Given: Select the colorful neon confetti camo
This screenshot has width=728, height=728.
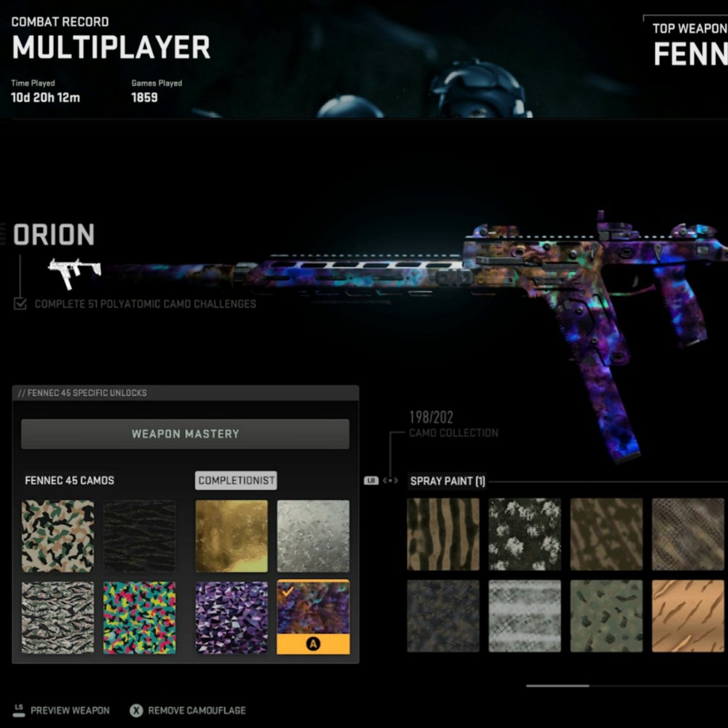Looking at the screenshot, I should (x=140, y=618).
